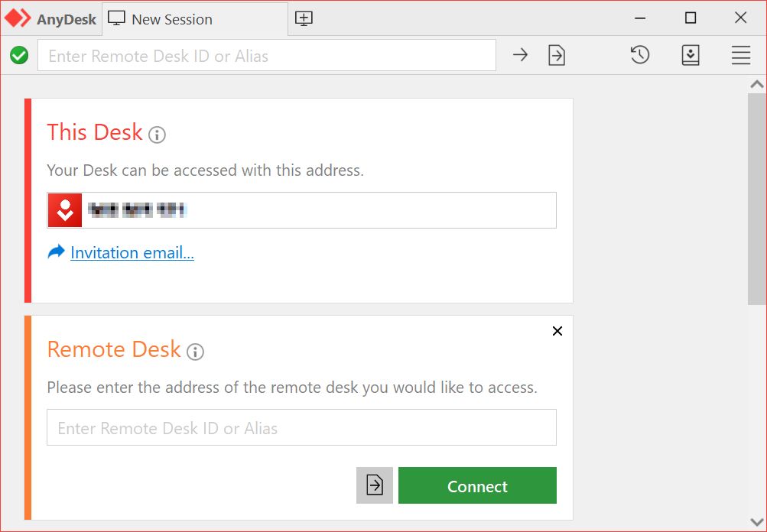Click the green connection status checkmark
The height and width of the screenshot is (532, 767).
[x=19, y=55]
